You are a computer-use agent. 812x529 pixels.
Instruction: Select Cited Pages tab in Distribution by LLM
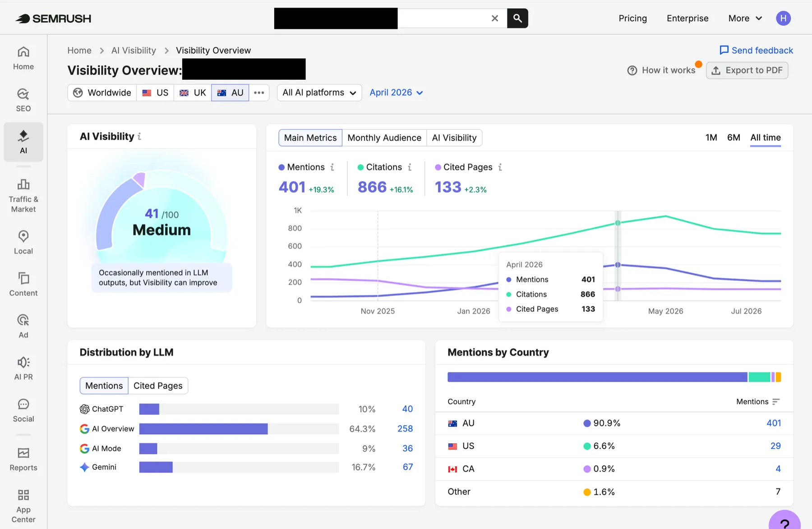158,386
